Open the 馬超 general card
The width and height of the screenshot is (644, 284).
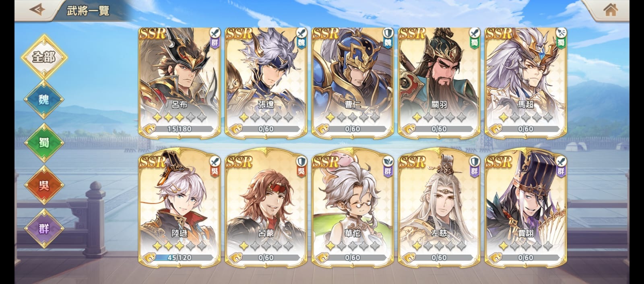coord(526,83)
